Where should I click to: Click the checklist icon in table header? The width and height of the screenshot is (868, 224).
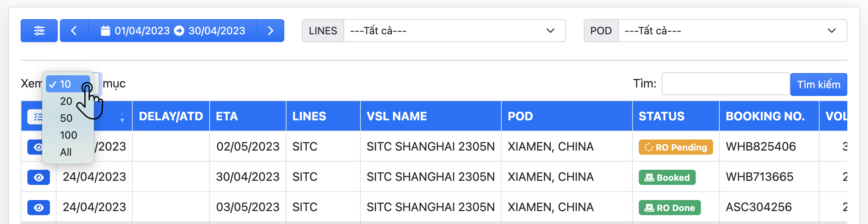tap(36, 117)
